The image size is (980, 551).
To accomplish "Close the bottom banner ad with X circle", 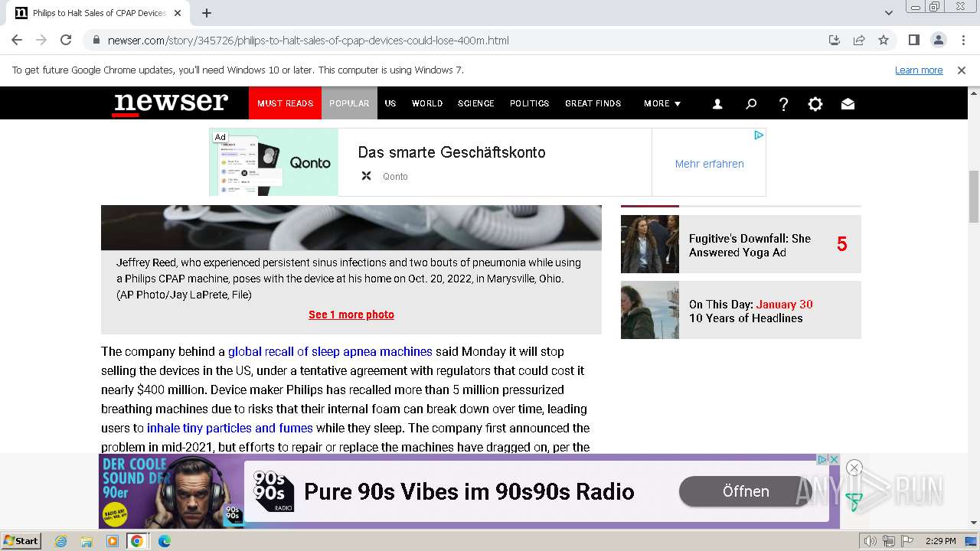I will pyautogui.click(x=854, y=468).
